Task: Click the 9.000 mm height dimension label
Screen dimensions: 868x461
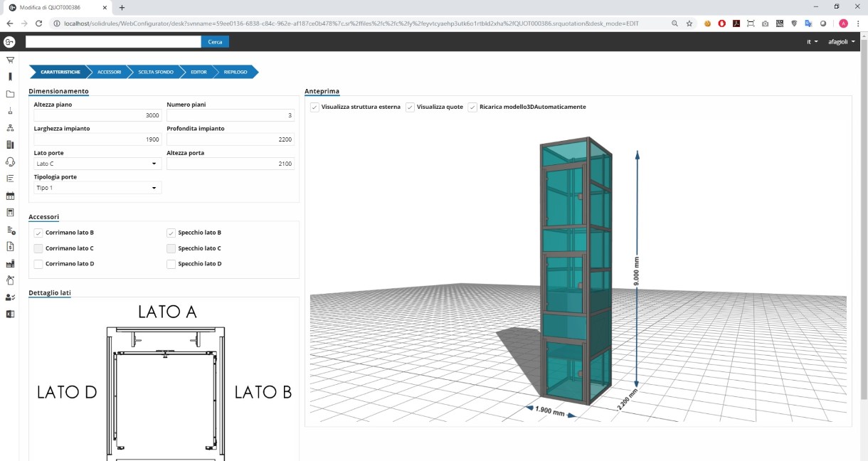Action: click(x=637, y=271)
